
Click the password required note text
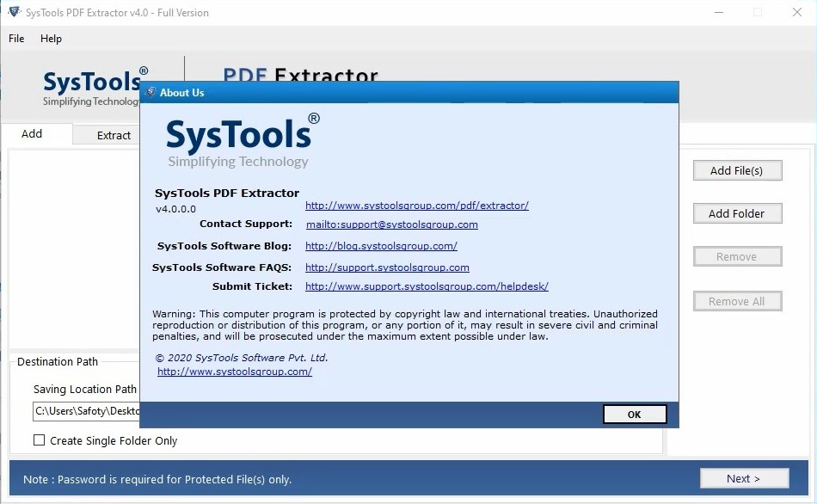pyautogui.click(x=157, y=480)
